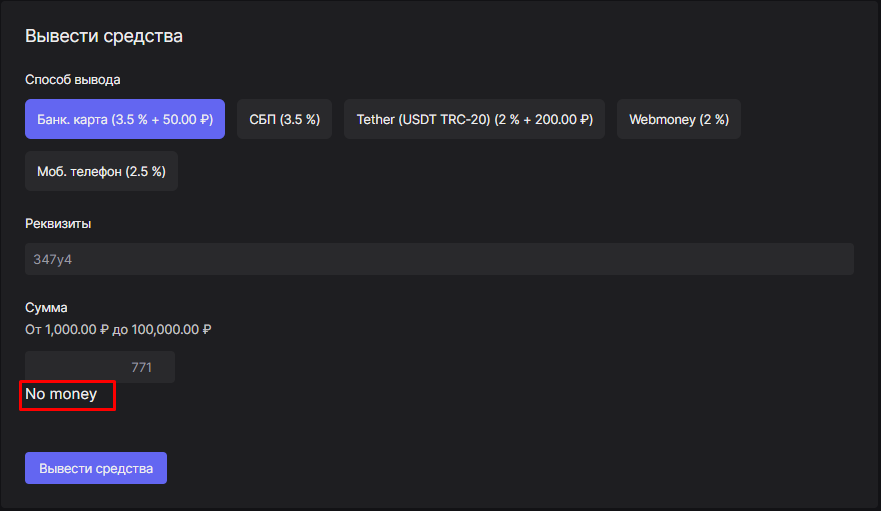Click the Сумма label text
This screenshot has height=511, width=881.
click(46, 308)
